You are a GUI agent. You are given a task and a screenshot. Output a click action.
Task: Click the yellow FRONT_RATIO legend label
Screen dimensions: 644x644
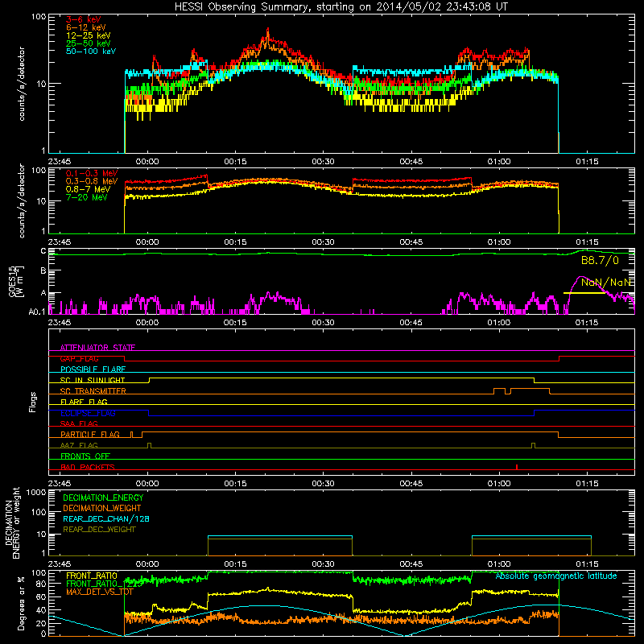tap(92, 576)
